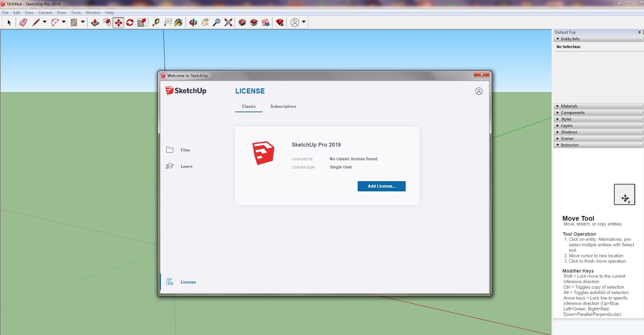Image resolution: width=644 pixels, height=335 pixels.
Task: Open the Camera menu
Action: coord(45,12)
